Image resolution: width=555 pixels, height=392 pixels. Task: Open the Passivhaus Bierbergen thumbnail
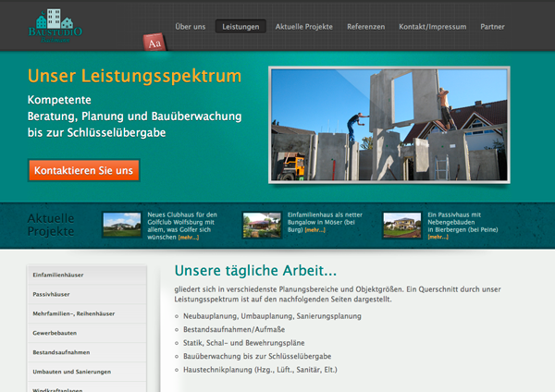pyautogui.click(x=401, y=225)
